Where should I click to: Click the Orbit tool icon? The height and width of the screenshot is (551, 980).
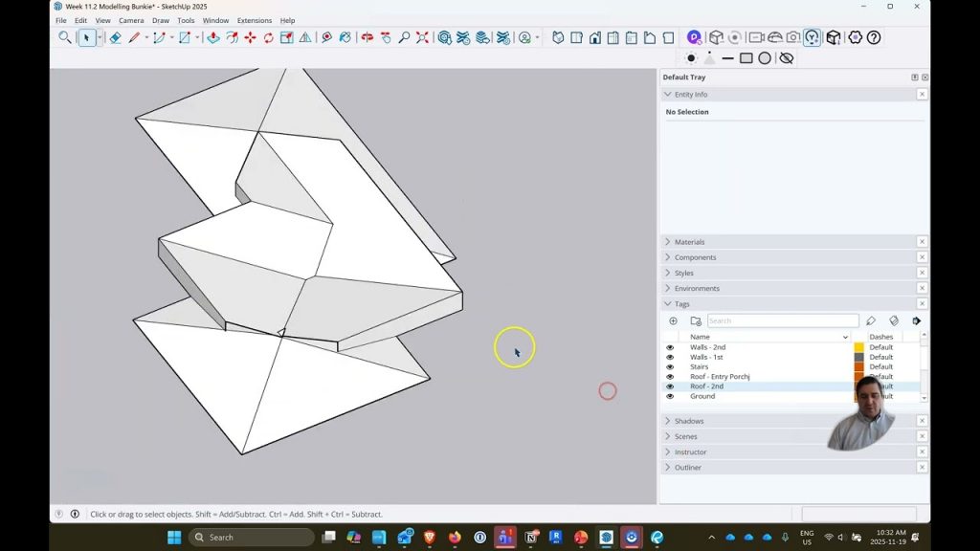[367, 38]
